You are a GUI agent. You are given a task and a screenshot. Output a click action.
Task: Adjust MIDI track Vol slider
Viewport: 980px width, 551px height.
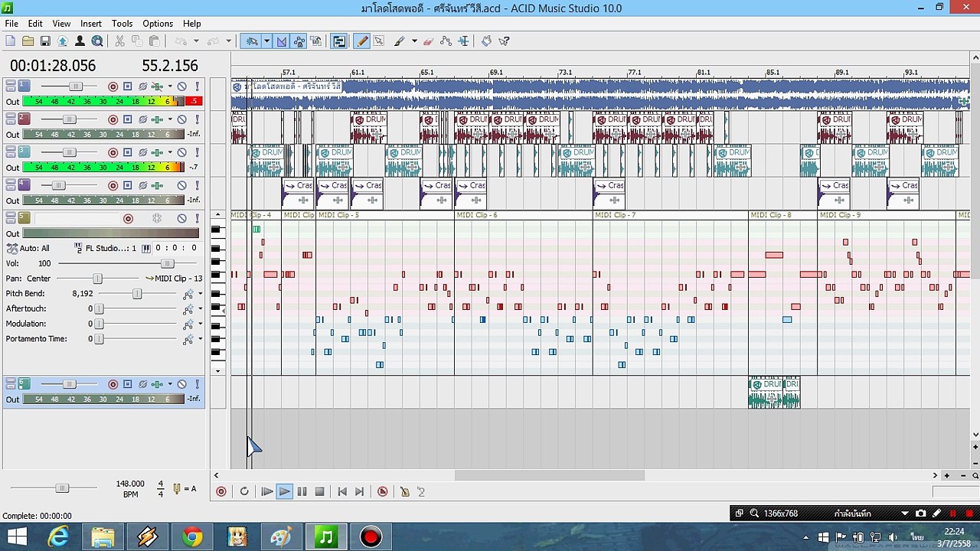pos(167,263)
